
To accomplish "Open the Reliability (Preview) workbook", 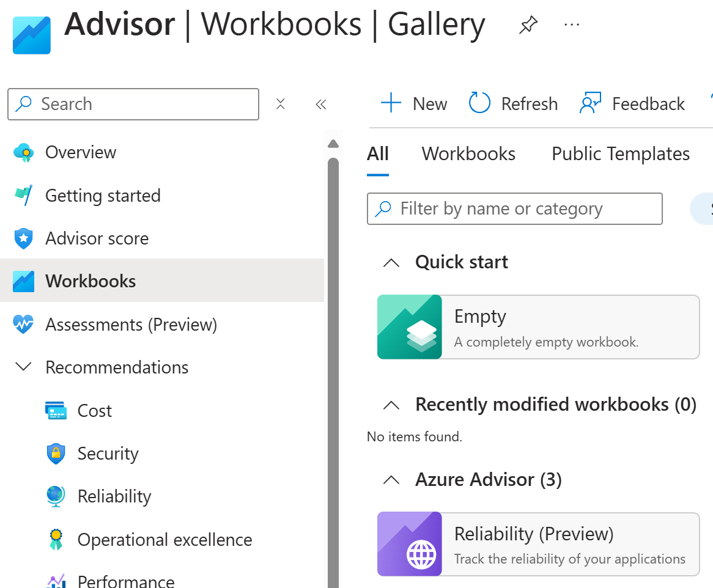I will 538,545.
